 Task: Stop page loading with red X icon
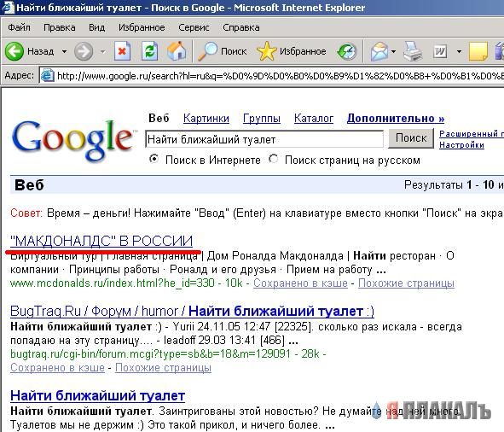coord(122,51)
